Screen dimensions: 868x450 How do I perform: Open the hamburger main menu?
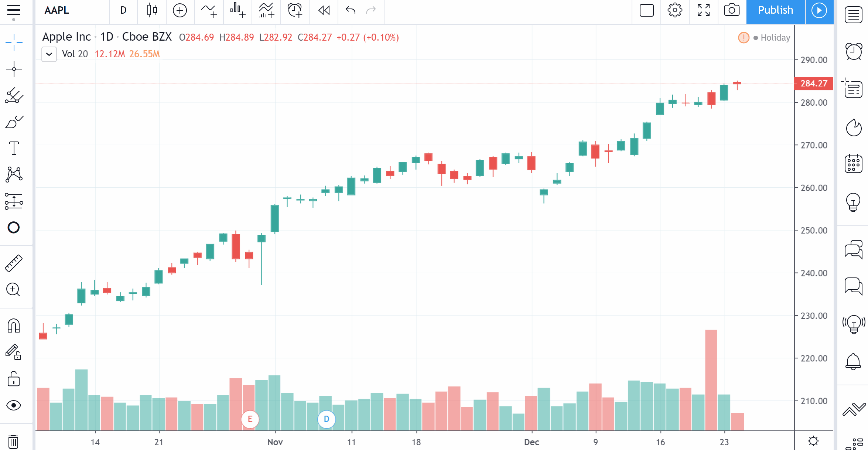(x=14, y=10)
